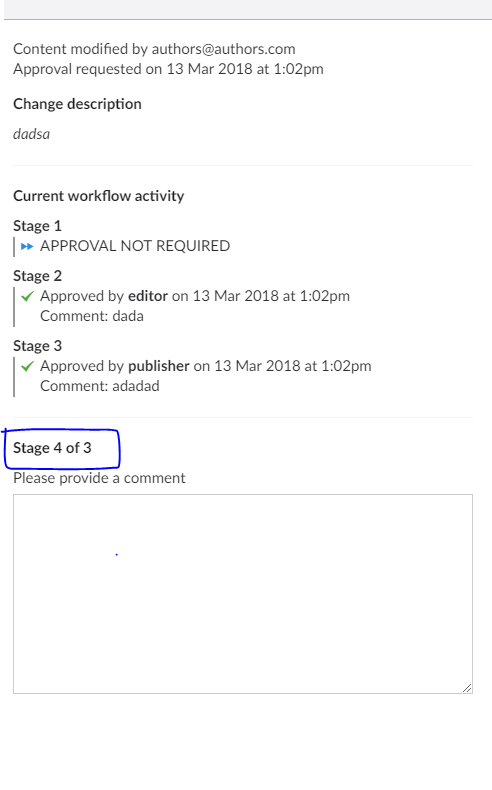492x790 pixels.
Task: Click the green checkmark next to editor approval
Action: point(27,296)
